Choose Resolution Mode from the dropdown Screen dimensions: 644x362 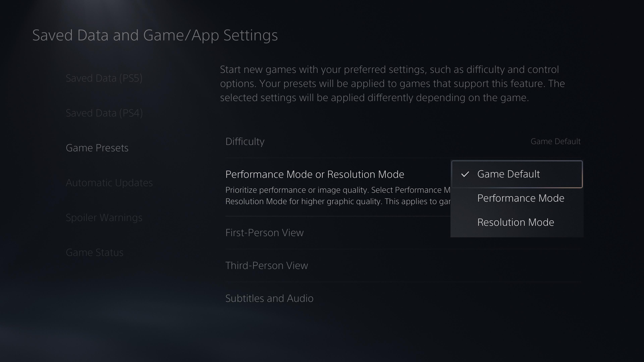(x=517, y=222)
